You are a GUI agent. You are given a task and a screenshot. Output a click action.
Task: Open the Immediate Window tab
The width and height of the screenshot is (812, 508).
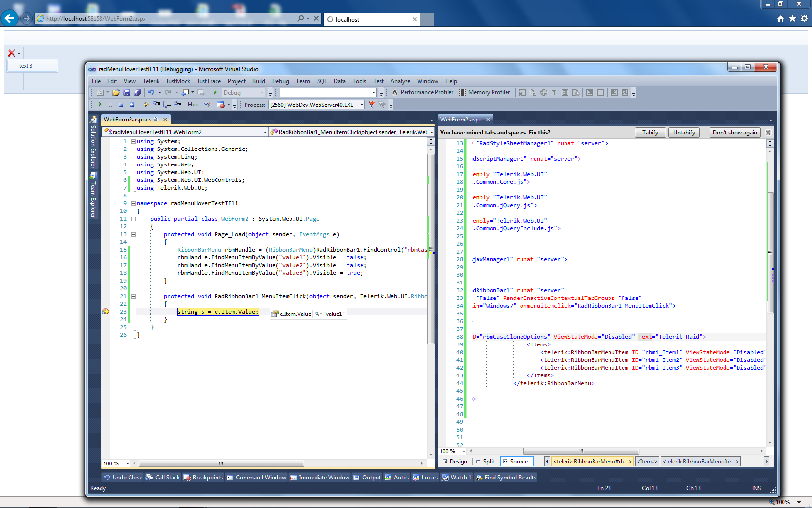pyautogui.click(x=319, y=478)
